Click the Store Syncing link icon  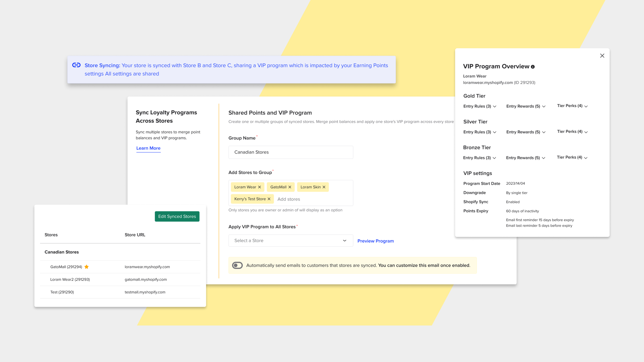pyautogui.click(x=76, y=65)
